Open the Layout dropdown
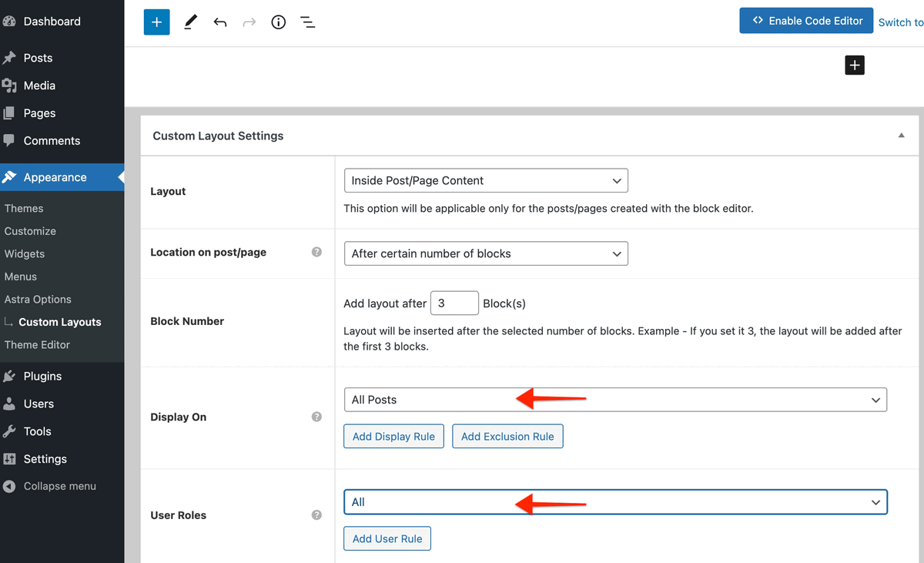Viewport: 924px width, 563px height. (x=486, y=180)
